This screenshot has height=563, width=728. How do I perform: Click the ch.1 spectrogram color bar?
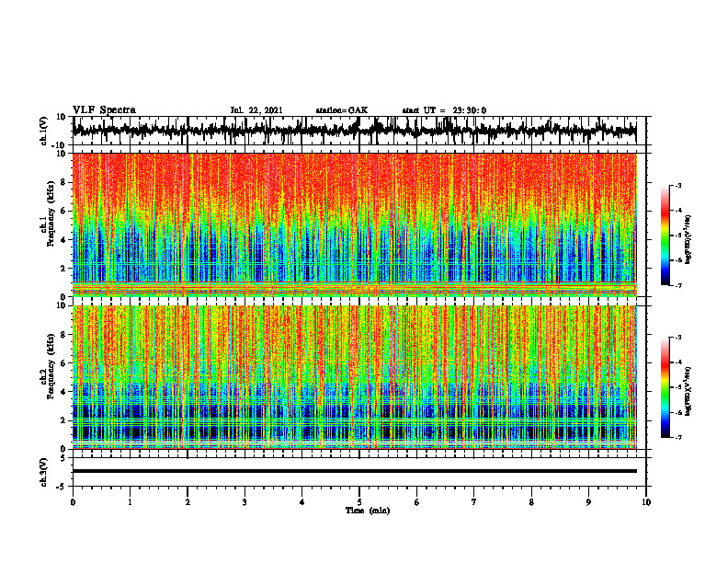tap(665, 236)
